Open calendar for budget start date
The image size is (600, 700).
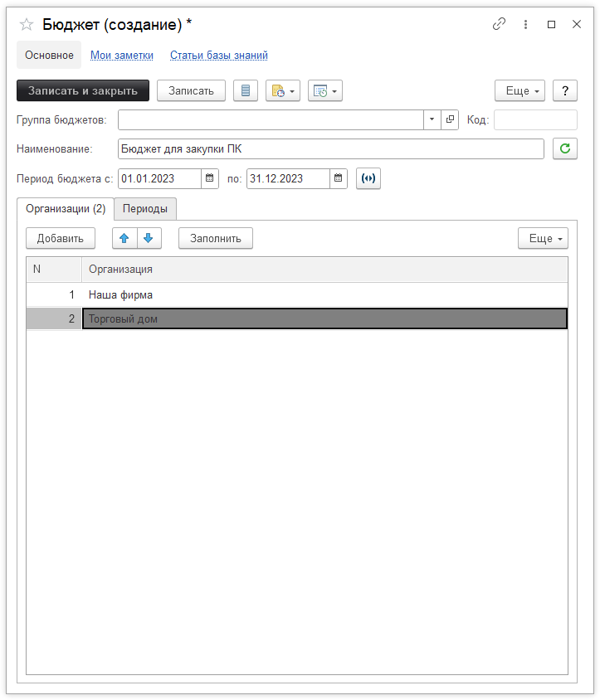(210, 178)
